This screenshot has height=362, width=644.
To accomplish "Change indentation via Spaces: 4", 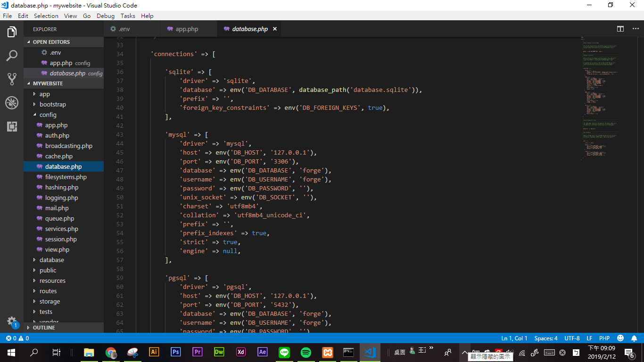I will coord(546,338).
